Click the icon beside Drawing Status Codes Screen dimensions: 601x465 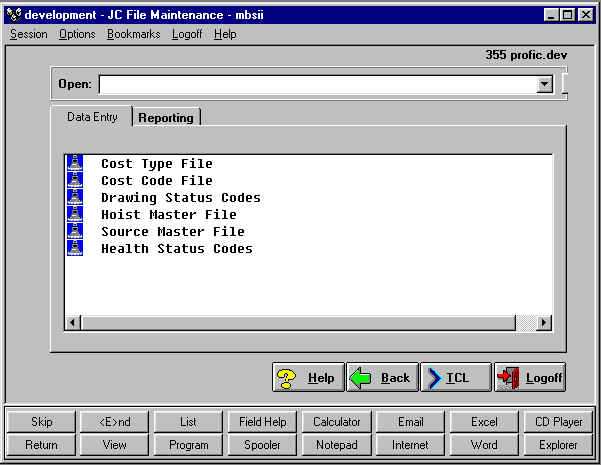pos(75,197)
